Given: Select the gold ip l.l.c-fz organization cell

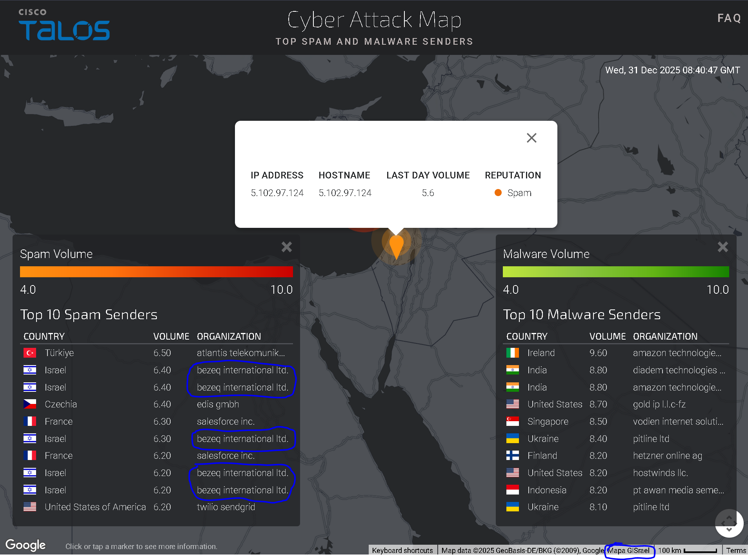Looking at the screenshot, I should pyautogui.click(x=659, y=404).
